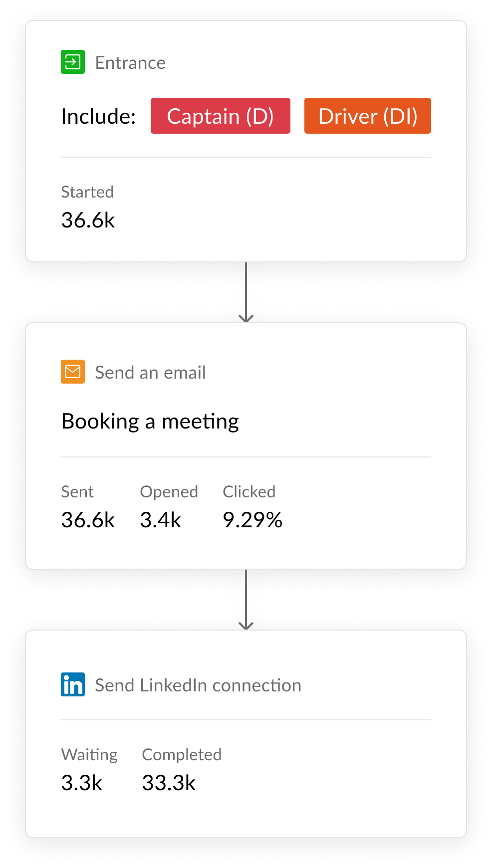Click the Entrance step title
The image size is (492, 868).
(x=130, y=63)
